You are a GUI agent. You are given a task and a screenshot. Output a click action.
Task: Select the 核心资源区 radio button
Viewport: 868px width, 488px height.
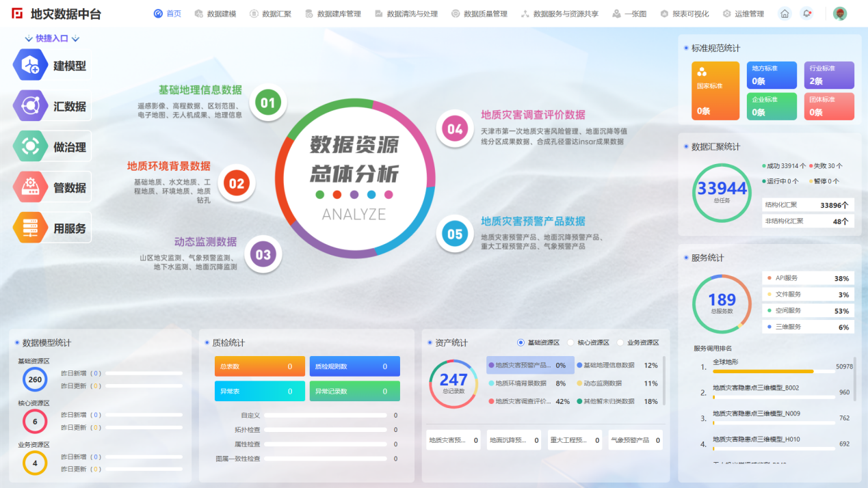point(570,342)
